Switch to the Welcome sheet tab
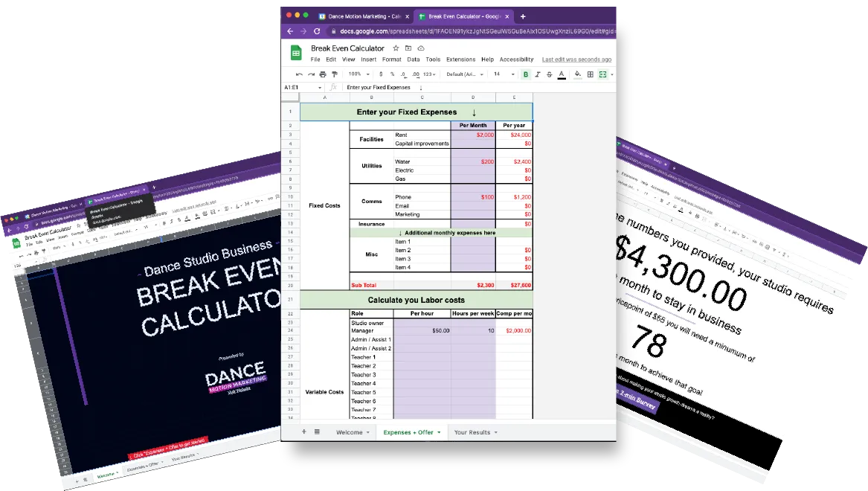Screen dimensions: 868x491 coord(350,432)
